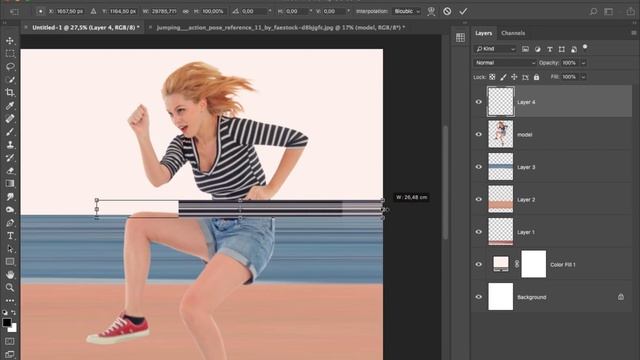Toggle the reference point location checkbox

point(40,11)
